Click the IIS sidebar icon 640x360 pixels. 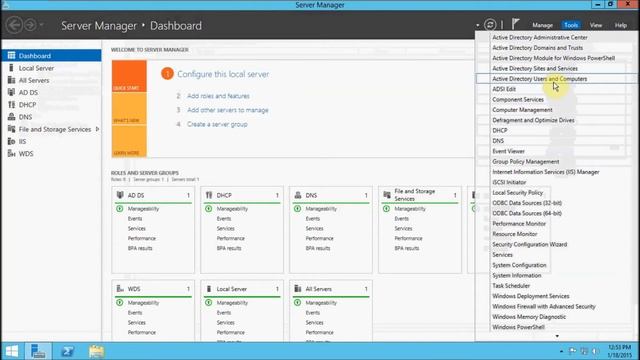(11, 141)
